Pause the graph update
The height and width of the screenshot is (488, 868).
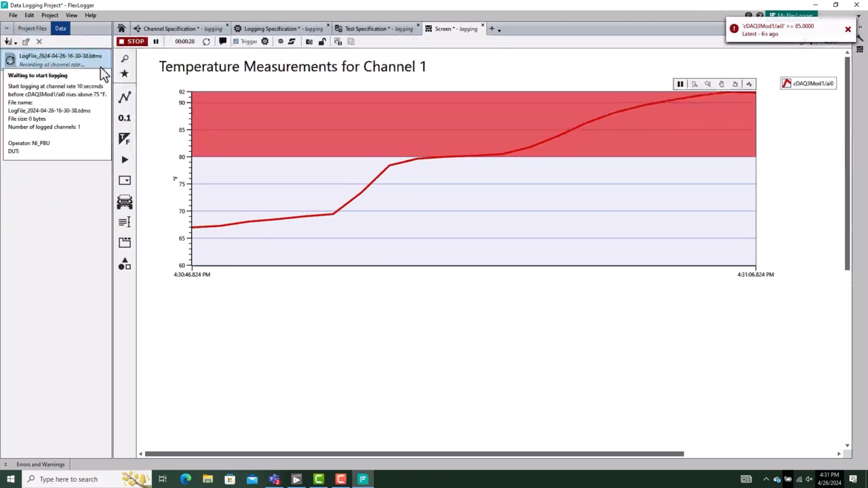pos(679,84)
